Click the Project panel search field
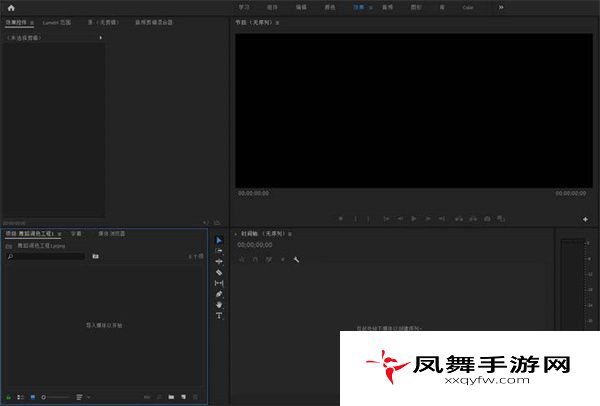The height and width of the screenshot is (406, 600). (x=46, y=256)
